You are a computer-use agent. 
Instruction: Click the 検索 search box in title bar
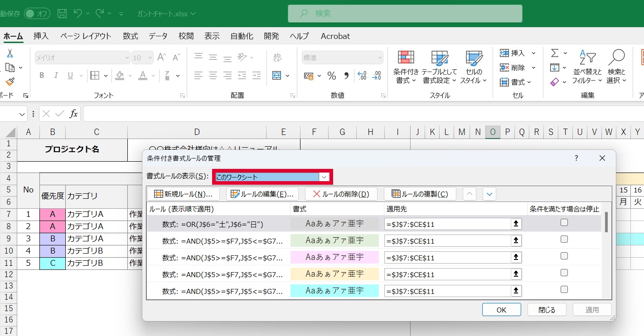pyautogui.click(x=405, y=14)
